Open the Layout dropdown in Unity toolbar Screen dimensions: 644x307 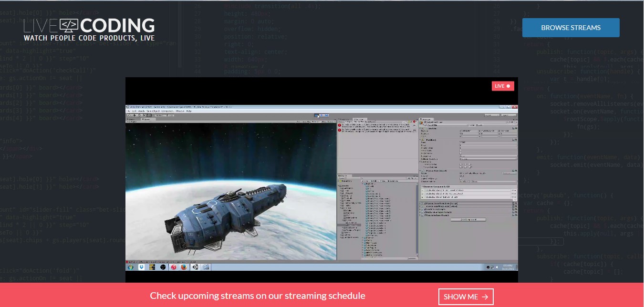pos(508,115)
